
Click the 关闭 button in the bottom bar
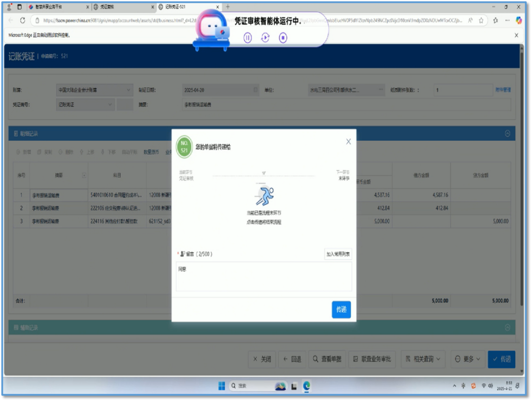point(262,359)
